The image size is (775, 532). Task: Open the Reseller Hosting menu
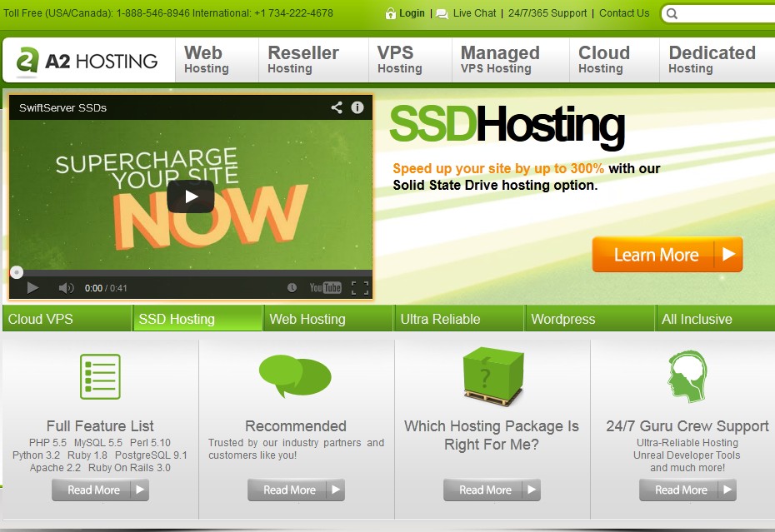(x=314, y=60)
